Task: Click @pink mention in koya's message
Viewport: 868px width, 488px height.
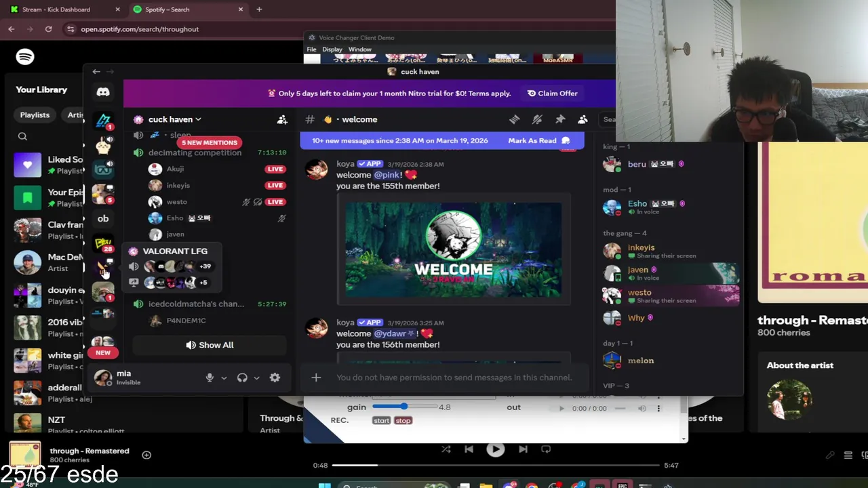Action: coord(388,175)
